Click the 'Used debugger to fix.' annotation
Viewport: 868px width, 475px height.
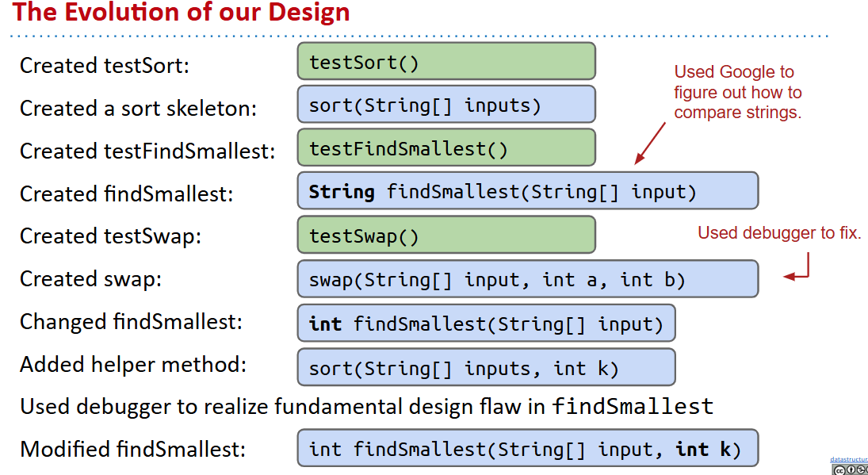pos(778,233)
